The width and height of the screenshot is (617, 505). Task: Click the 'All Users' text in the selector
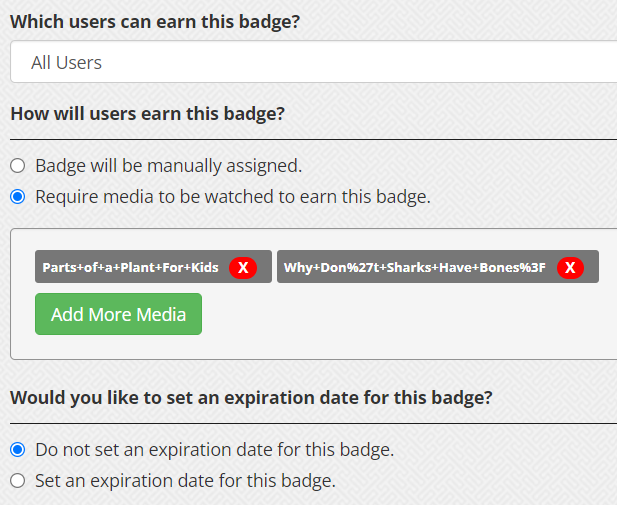click(67, 63)
